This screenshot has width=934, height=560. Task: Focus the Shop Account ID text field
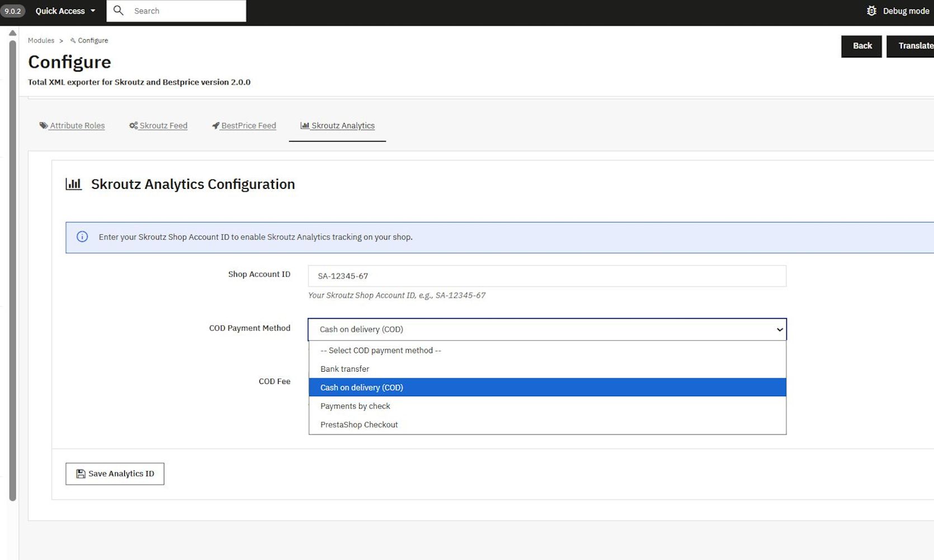point(546,276)
